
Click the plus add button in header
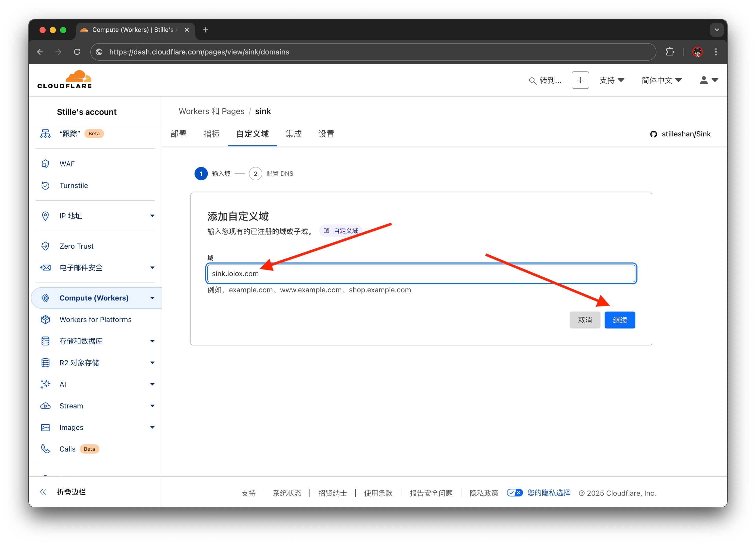pos(580,80)
